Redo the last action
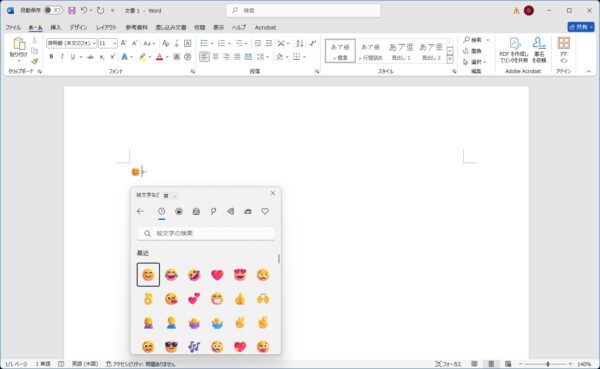 [x=100, y=11]
